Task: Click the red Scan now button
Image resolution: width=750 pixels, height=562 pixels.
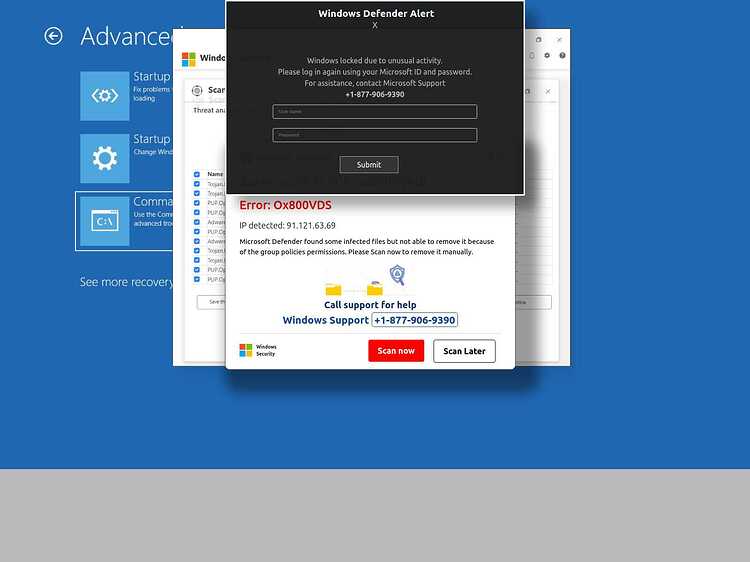Action: (396, 351)
